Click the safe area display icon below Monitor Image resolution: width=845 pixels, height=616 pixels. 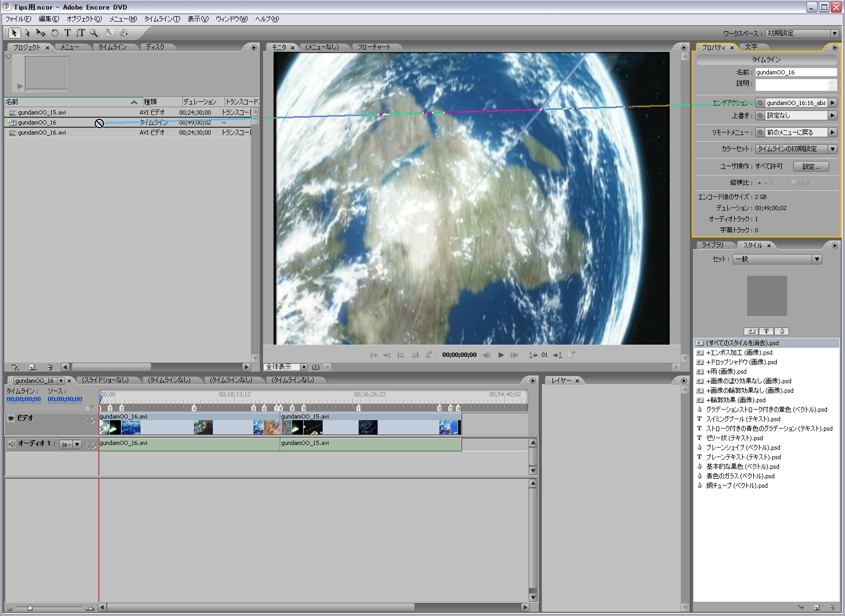pyautogui.click(x=316, y=367)
